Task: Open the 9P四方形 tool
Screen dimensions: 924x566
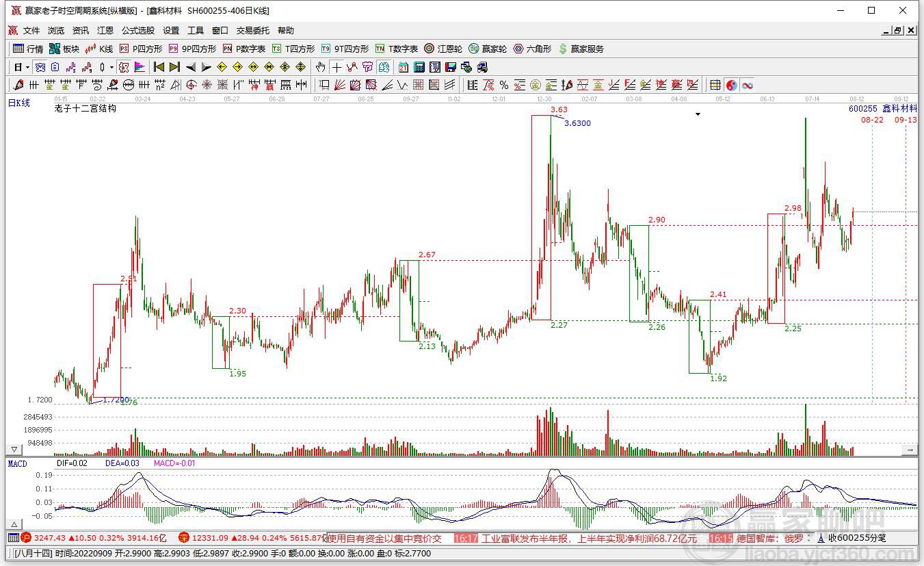Action: 192,49
